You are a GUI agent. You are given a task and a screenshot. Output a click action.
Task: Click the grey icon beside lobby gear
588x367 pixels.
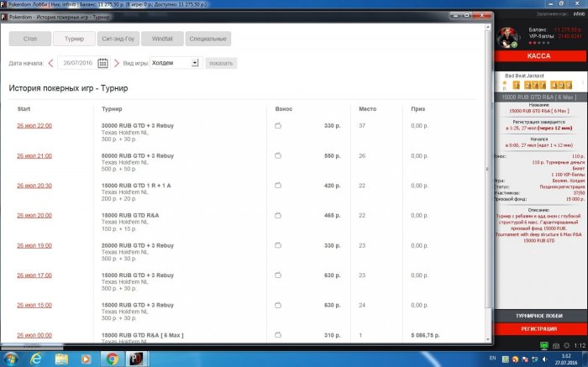coord(556,345)
